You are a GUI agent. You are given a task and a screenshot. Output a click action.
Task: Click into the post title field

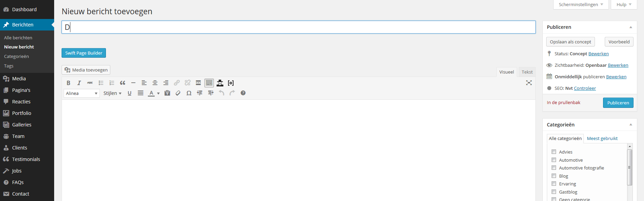tap(298, 27)
